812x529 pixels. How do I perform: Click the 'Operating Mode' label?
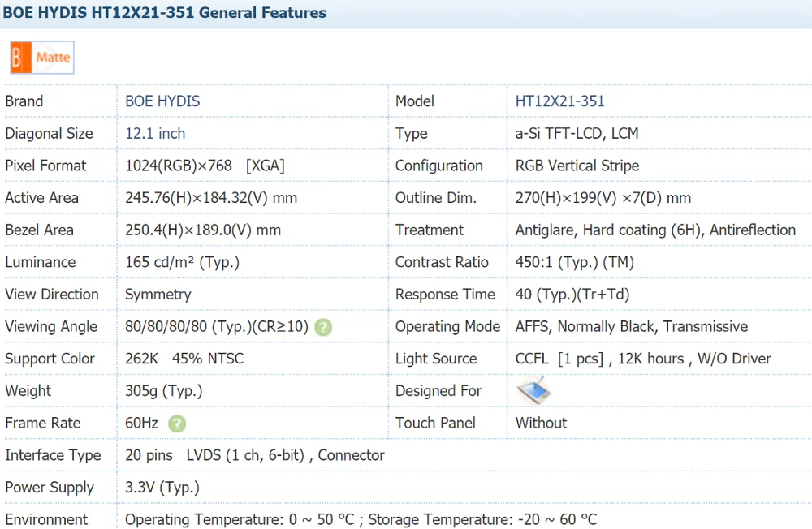pyautogui.click(x=448, y=327)
